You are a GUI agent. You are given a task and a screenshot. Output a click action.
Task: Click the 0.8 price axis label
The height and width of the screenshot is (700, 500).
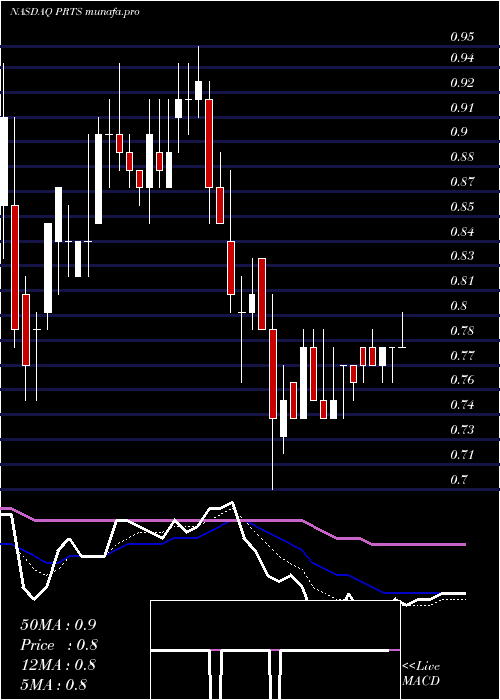(x=458, y=306)
